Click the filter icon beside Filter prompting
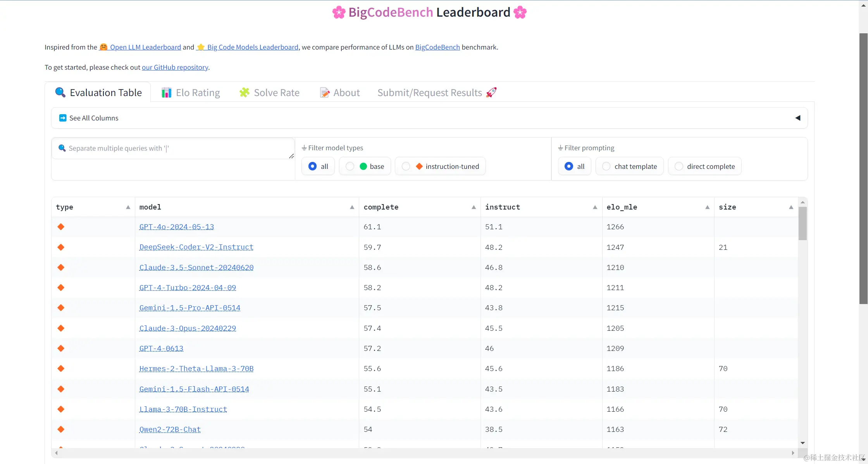The image size is (868, 464). pos(560,148)
